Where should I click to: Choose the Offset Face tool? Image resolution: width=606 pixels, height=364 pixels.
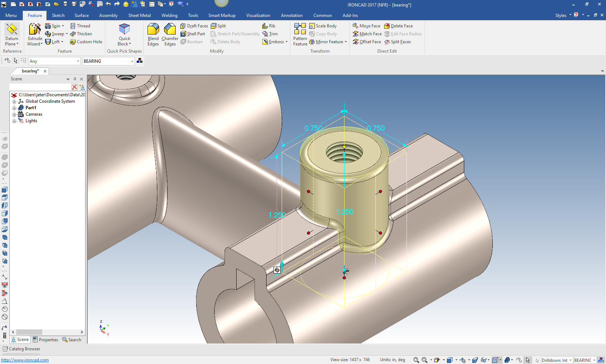[x=367, y=42]
